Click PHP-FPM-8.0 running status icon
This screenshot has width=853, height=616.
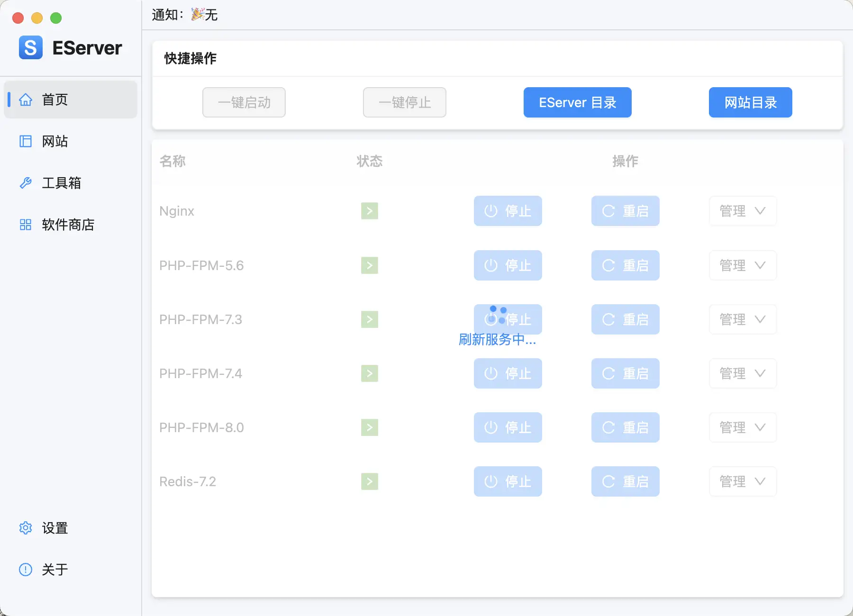[370, 427]
